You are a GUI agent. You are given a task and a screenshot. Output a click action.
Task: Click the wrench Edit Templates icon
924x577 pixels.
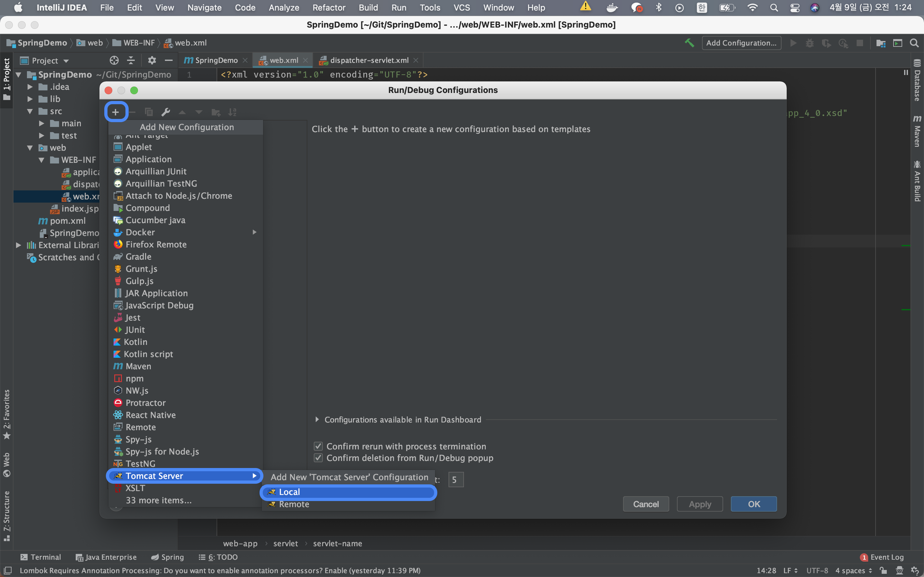pyautogui.click(x=165, y=112)
